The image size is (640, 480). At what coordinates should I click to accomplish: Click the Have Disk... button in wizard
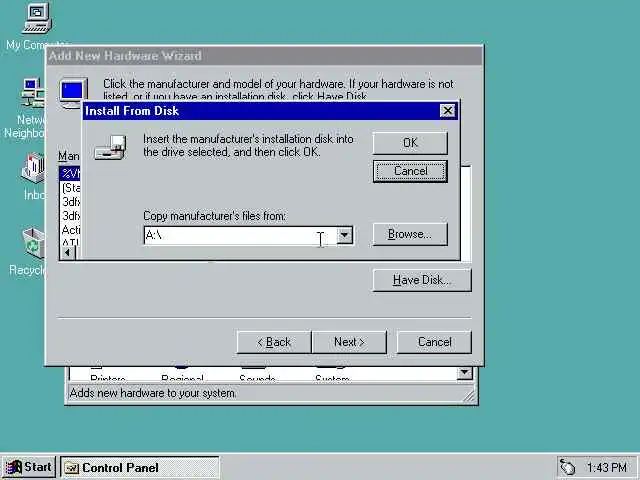point(422,280)
